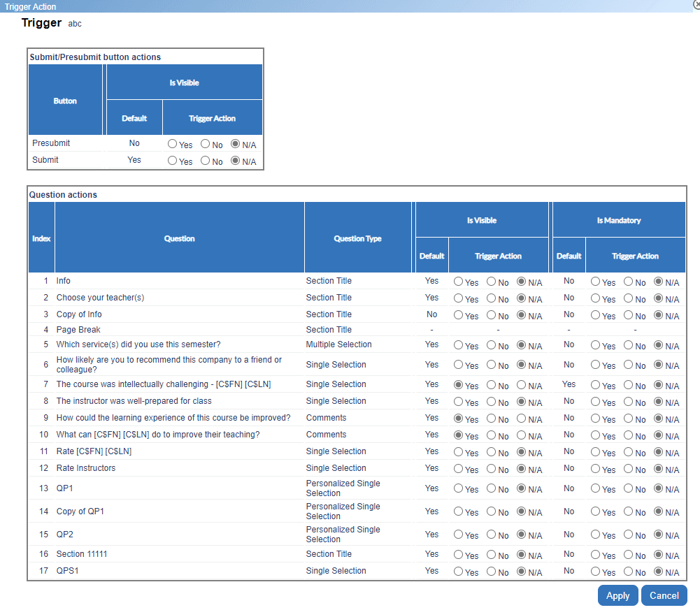
Task: Set Copy of Info Is Visible to Yes
Action: [459, 315]
